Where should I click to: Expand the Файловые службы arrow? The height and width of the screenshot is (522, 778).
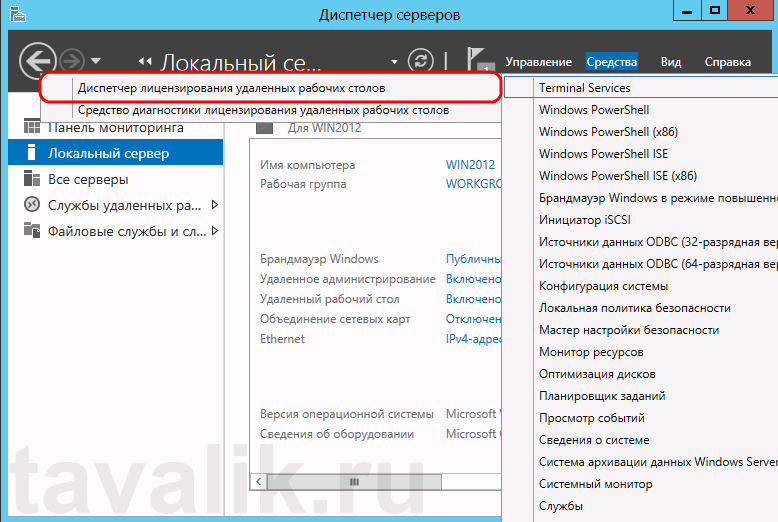pos(214,231)
